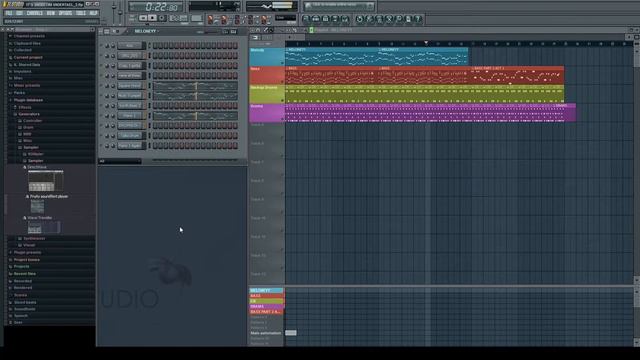Image resolution: width=640 pixels, height=360 pixels.
Task: Click the DirectWave plugin thumbnail
Action: (45, 181)
